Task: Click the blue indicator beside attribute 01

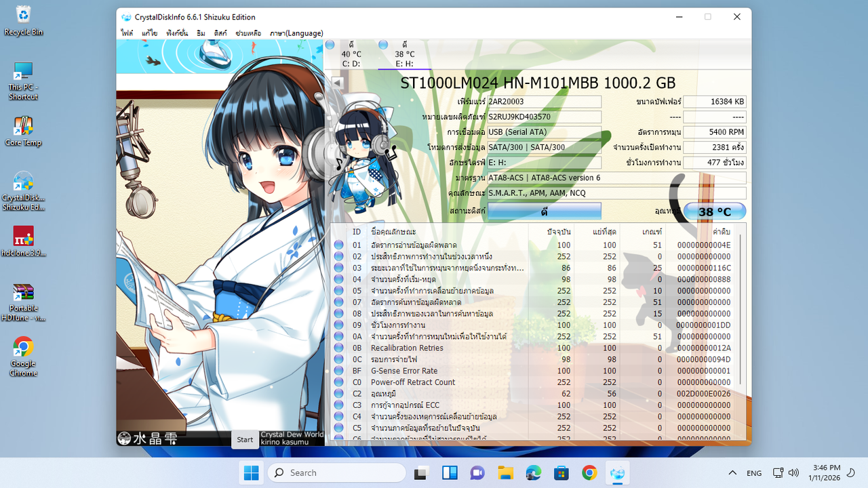Action: (x=337, y=245)
